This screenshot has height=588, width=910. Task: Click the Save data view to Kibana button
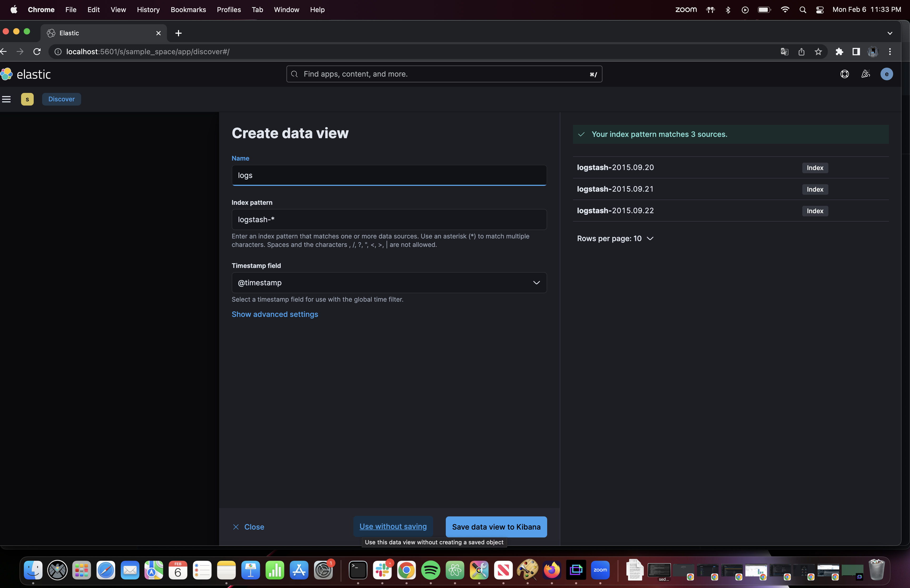pyautogui.click(x=496, y=526)
